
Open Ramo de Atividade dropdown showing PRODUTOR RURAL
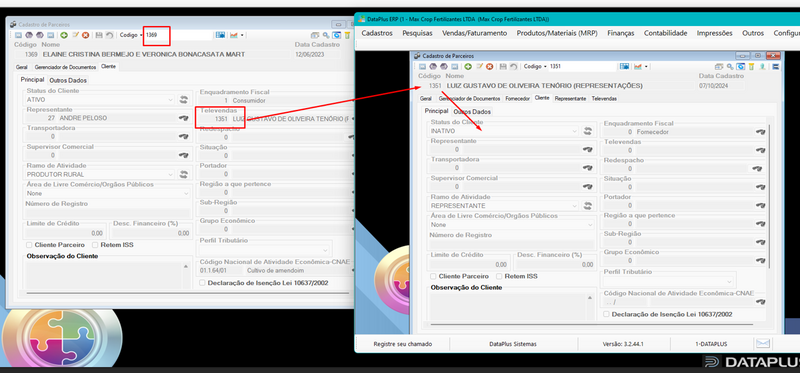point(170,175)
